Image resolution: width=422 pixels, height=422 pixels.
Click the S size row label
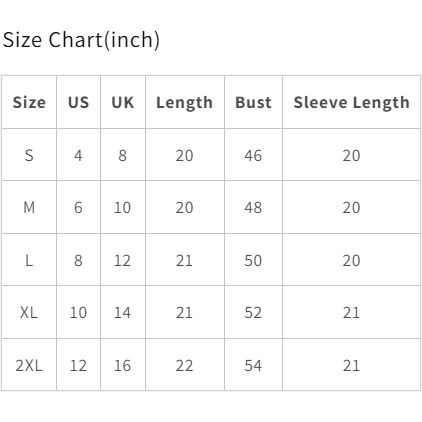pos(29,155)
